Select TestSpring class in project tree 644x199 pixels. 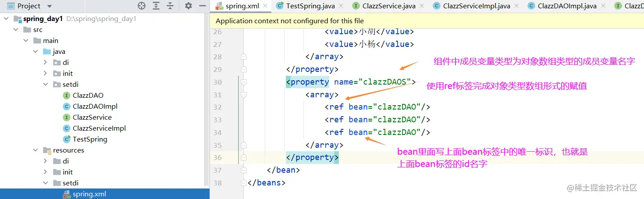pos(90,139)
